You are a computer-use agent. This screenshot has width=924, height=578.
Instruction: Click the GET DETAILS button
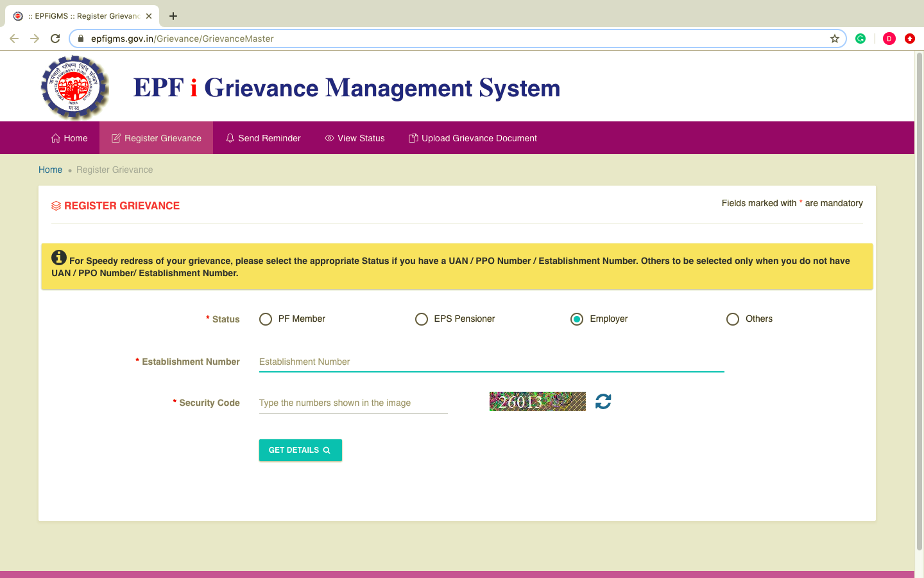click(x=300, y=450)
